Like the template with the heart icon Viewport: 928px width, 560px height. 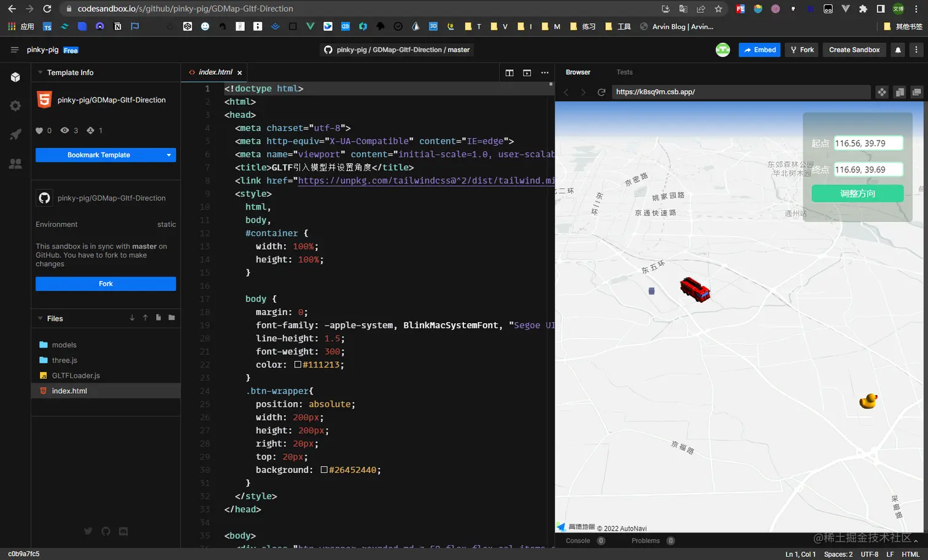(x=38, y=130)
